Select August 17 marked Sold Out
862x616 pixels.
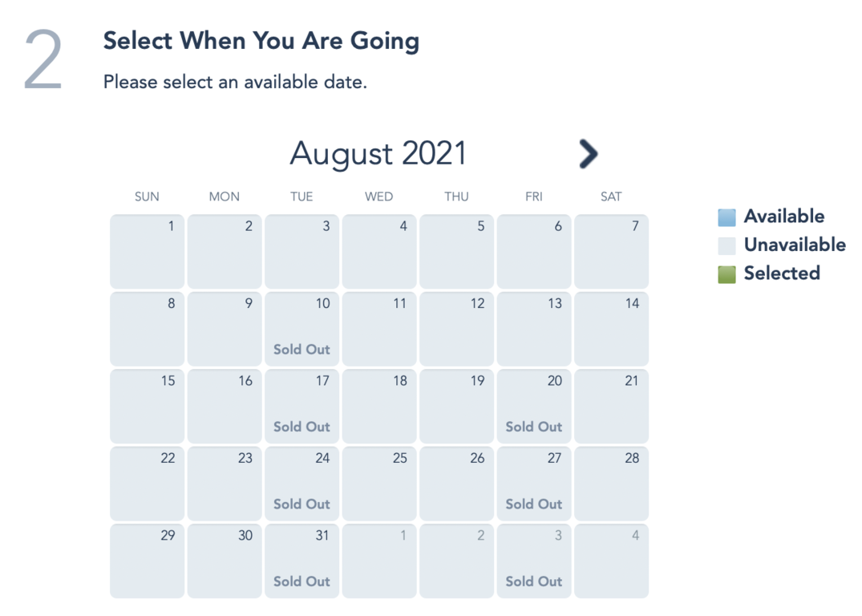(x=301, y=406)
